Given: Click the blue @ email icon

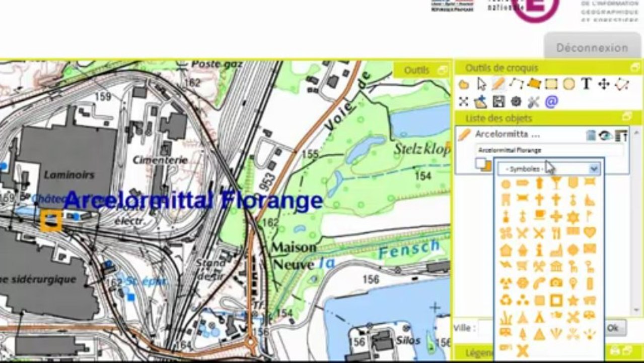Looking at the screenshot, I should pyautogui.click(x=551, y=102).
